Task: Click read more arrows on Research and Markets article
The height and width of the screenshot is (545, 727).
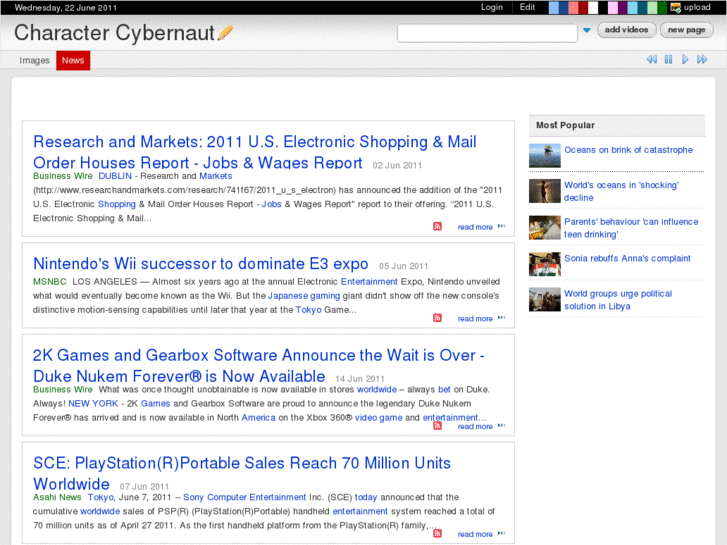Action: [501, 226]
